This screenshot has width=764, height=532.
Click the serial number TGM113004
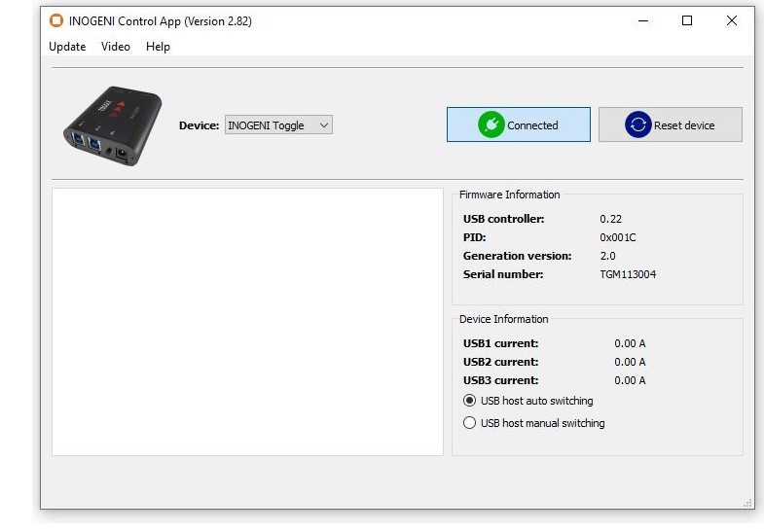[x=628, y=274]
